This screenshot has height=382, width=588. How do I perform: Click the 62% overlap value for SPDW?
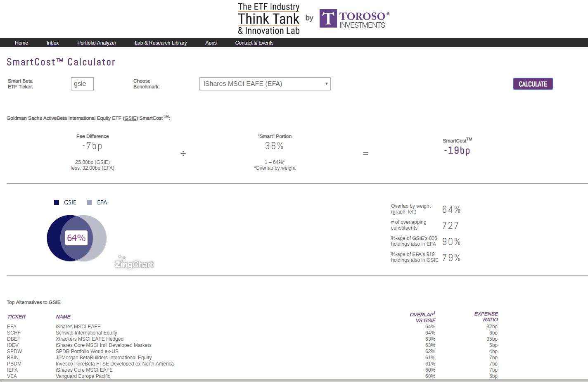[430, 351]
